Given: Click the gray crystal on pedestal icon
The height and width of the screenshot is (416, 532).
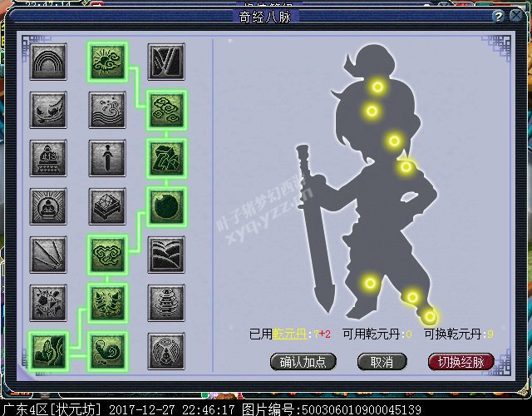Looking at the screenshot, I should [x=107, y=206].
